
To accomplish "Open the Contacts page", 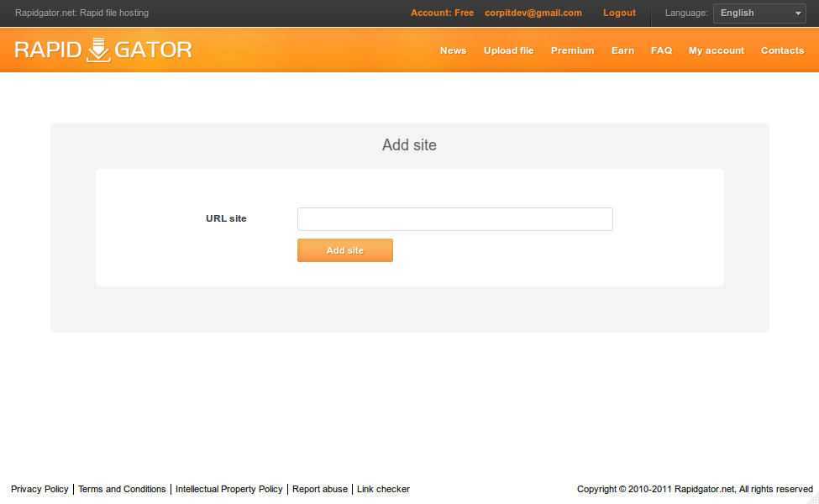I will 782,50.
